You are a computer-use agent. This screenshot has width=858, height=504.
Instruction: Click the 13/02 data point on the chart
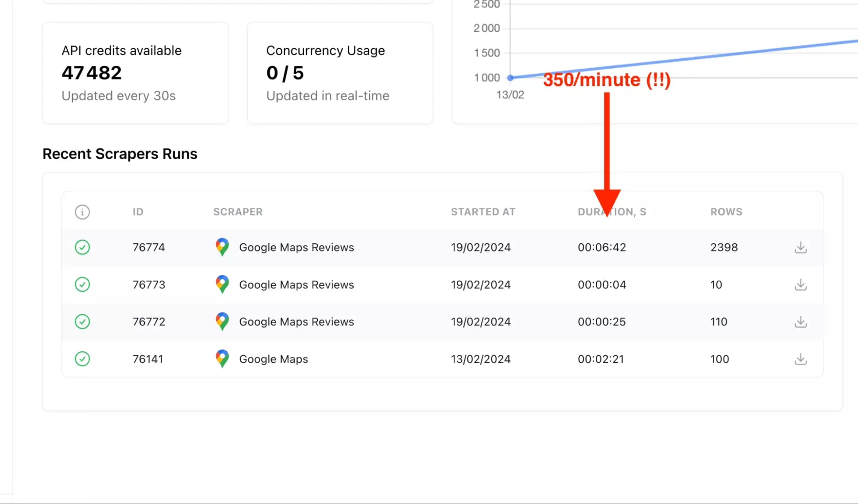[x=510, y=78]
